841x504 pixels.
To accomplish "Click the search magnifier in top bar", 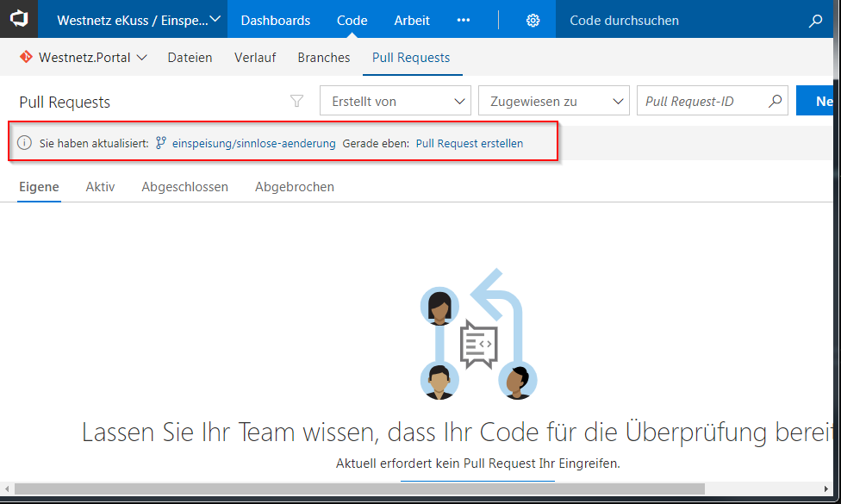I will point(815,20).
